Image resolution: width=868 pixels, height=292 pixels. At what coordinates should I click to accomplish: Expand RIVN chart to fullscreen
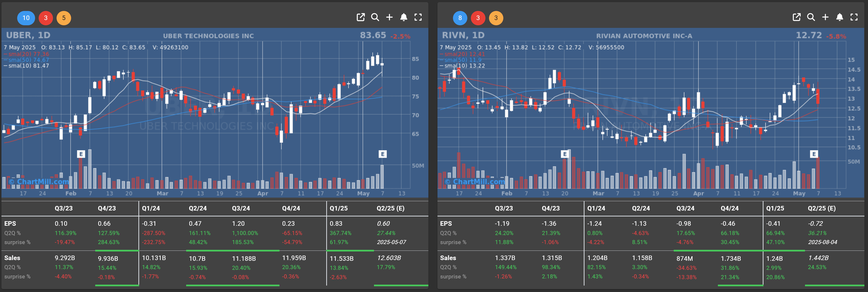(x=854, y=17)
